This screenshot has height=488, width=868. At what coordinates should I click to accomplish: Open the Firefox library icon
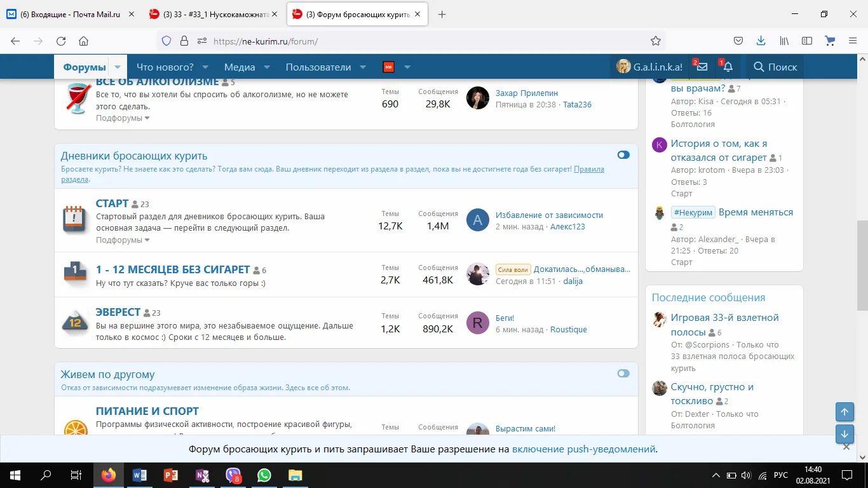(x=784, y=41)
